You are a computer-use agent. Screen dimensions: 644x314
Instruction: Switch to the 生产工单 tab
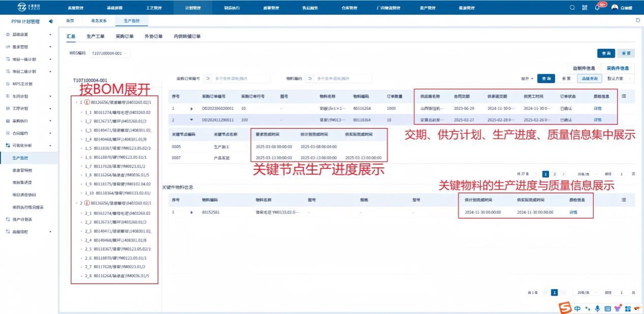tap(95, 36)
